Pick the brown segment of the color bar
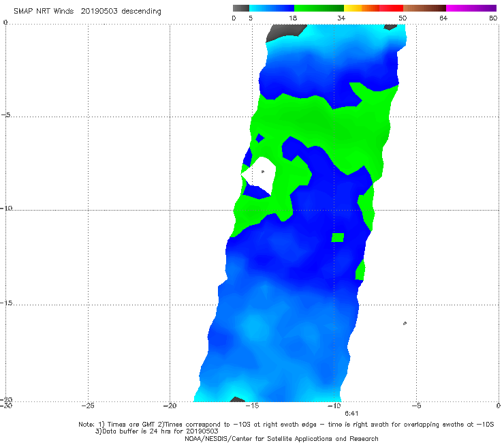This screenshot has width=504, height=443. point(424,8)
